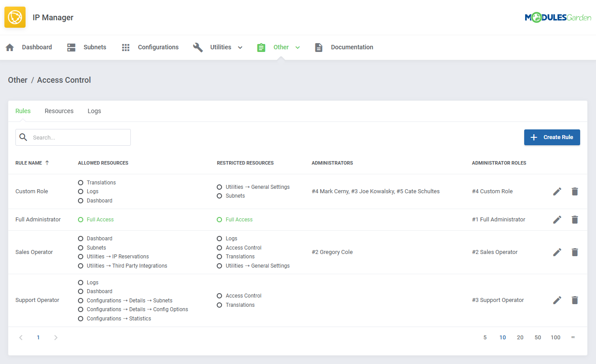Select Full Access radio under Full Administrator
Image resolution: width=596 pixels, height=364 pixels.
tap(80, 219)
